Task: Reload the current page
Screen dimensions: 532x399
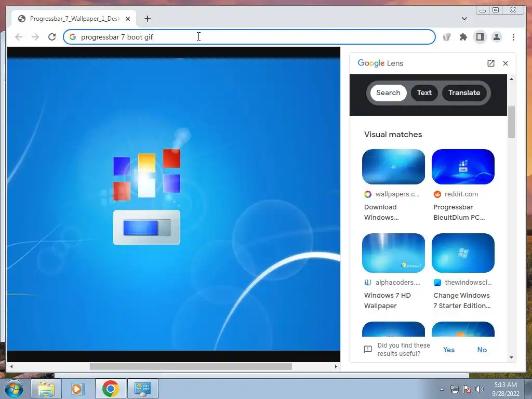Action: (x=52, y=37)
